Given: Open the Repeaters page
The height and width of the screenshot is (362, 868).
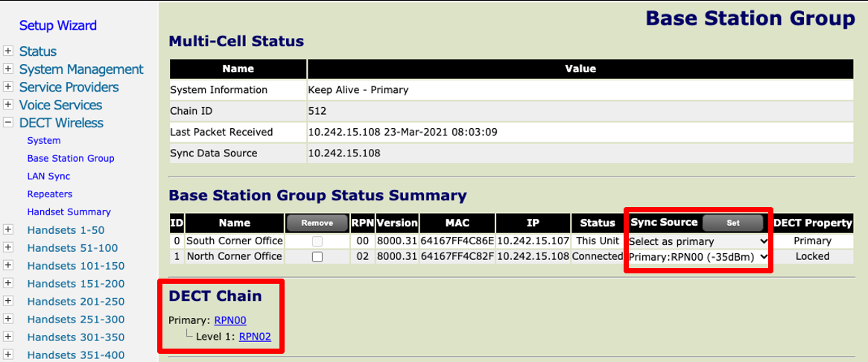Looking at the screenshot, I should tap(50, 194).
